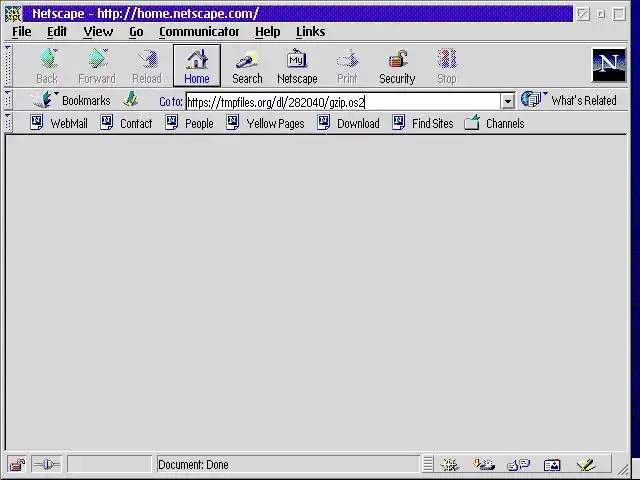Print the page using Print button
Image resolution: width=640 pixels, height=480 pixels.
pos(347,66)
